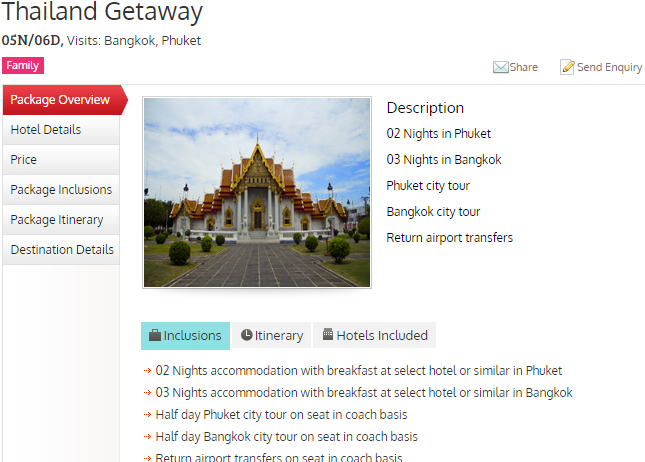Switch to the Itinerary tab
Viewport: 645px width, 462px height.
(271, 335)
